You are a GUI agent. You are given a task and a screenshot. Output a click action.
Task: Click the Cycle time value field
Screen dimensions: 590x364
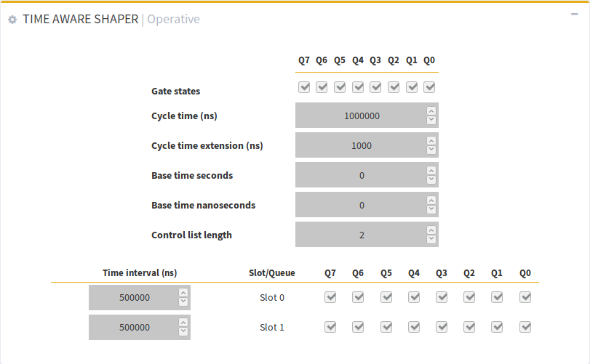pos(361,116)
